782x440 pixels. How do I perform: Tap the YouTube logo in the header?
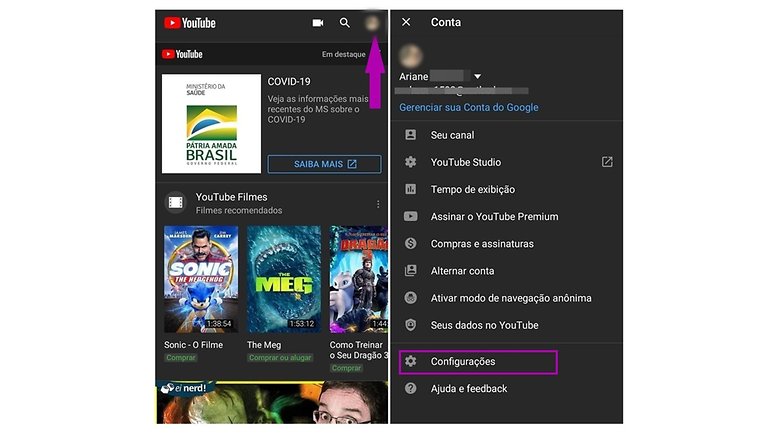[190, 23]
